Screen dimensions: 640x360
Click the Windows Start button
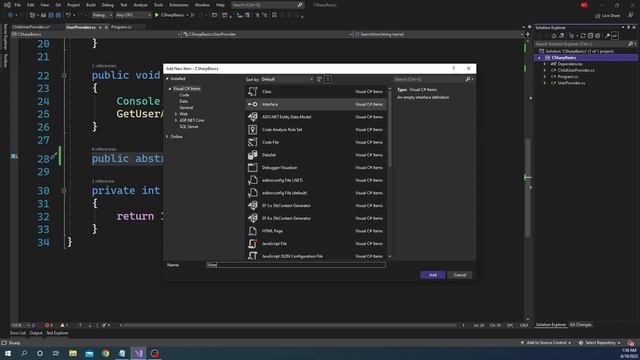[8, 353]
